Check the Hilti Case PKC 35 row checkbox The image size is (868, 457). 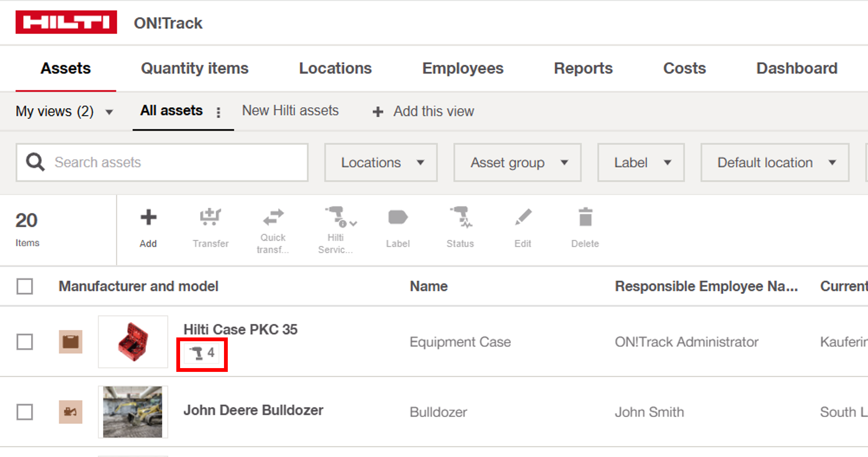[x=25, y=342]
